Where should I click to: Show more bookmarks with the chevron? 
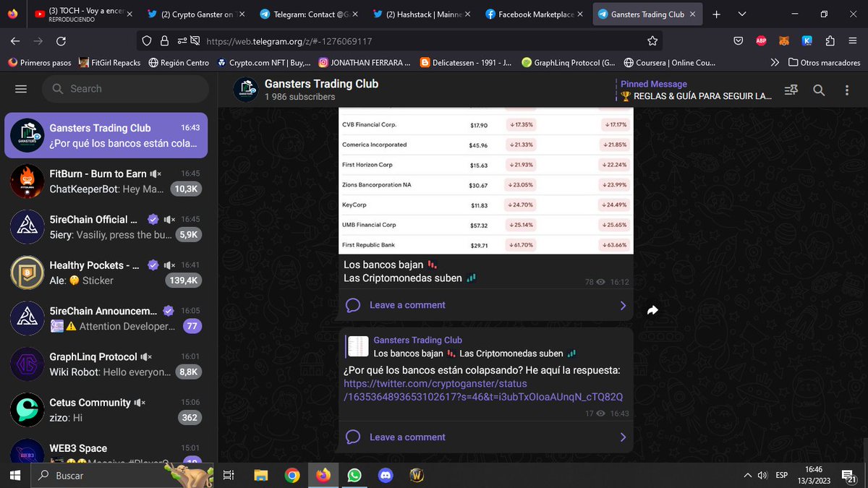coord(775,63)
